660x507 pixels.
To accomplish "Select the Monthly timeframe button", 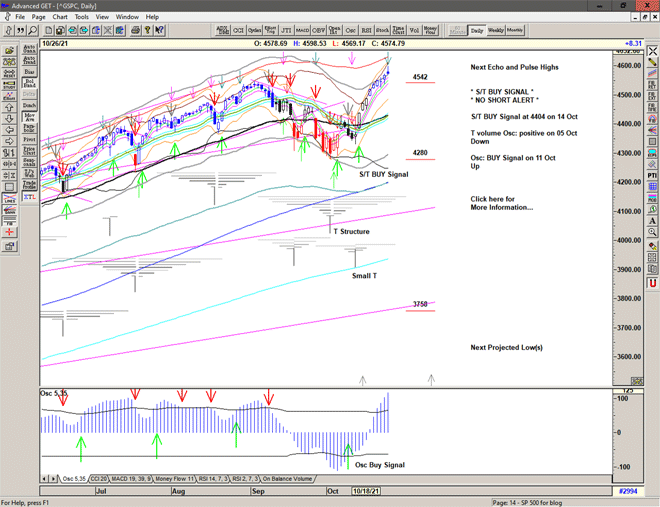I will click(516, 30).
